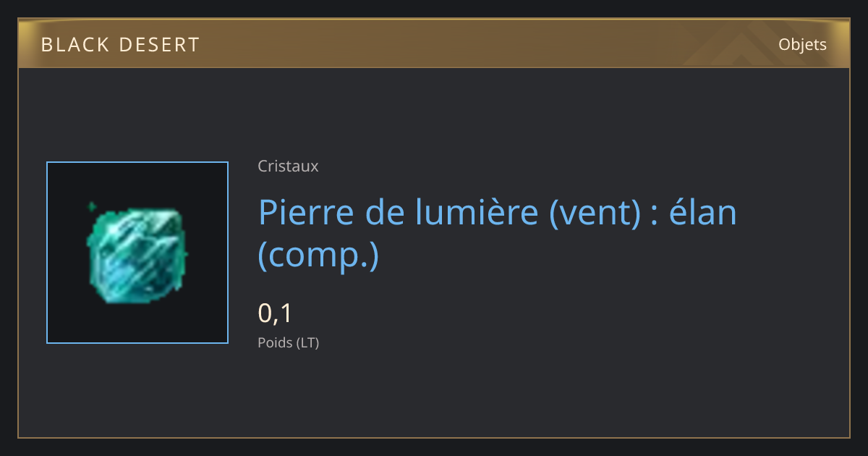Click the small green sparkle above the crystal
The width and height of the screenshot is (868, 456).
(x=92, y=207)
